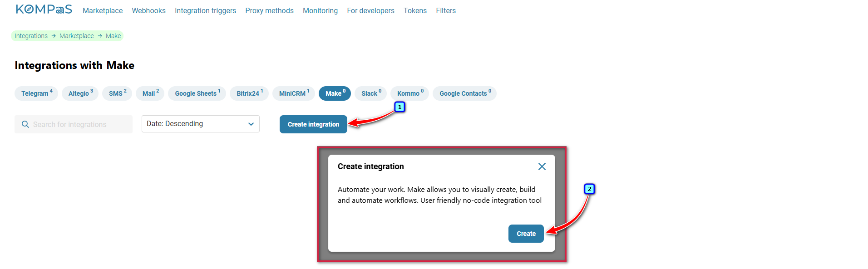Click the Integrations with Make heading

pos(74,65)
